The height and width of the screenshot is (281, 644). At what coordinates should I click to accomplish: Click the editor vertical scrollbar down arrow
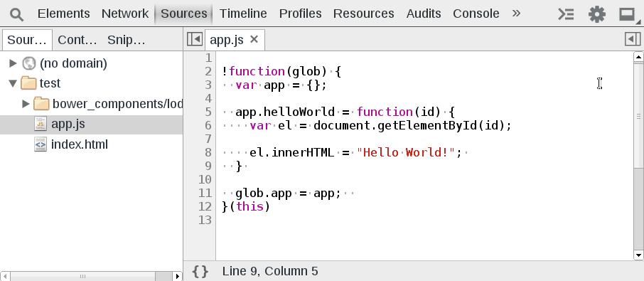[x=638, y=255]
